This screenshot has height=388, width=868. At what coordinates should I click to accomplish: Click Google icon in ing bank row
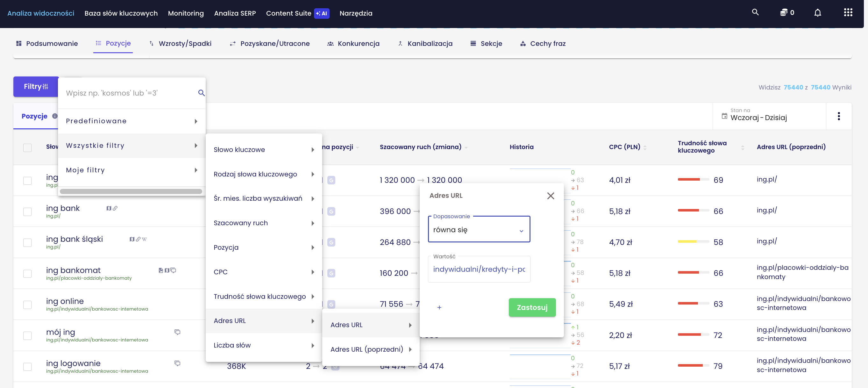pos(331,211)
